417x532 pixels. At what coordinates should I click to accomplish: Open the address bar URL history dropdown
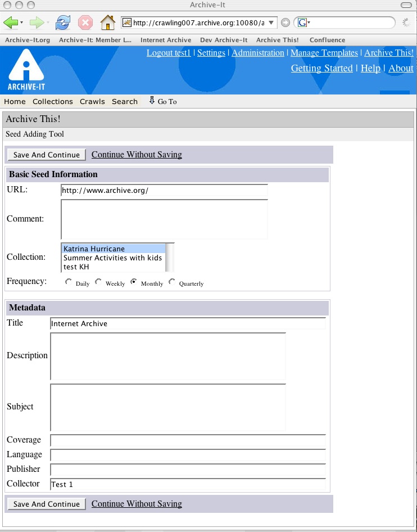point(272,22)
